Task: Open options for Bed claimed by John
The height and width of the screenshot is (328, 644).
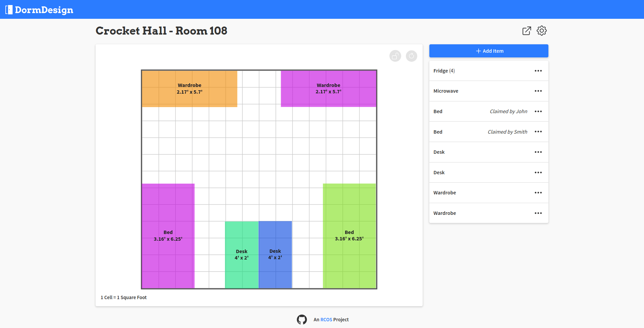Action: pos(538,111)
